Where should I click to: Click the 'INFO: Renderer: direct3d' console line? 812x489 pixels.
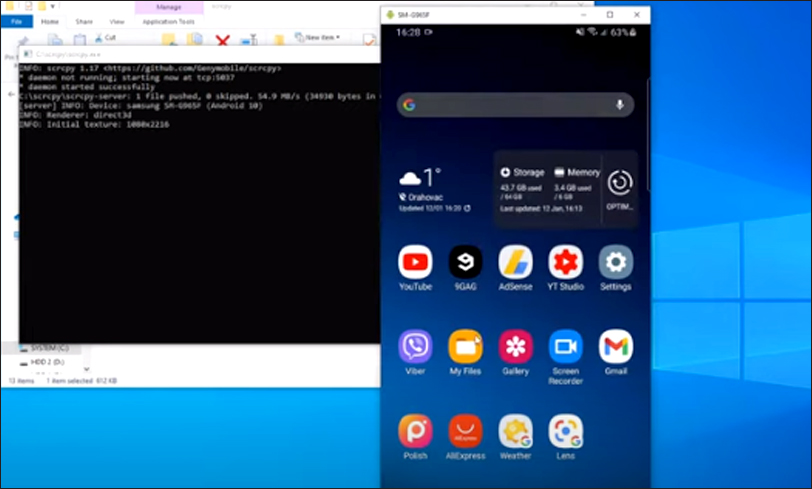coord(75,115)
